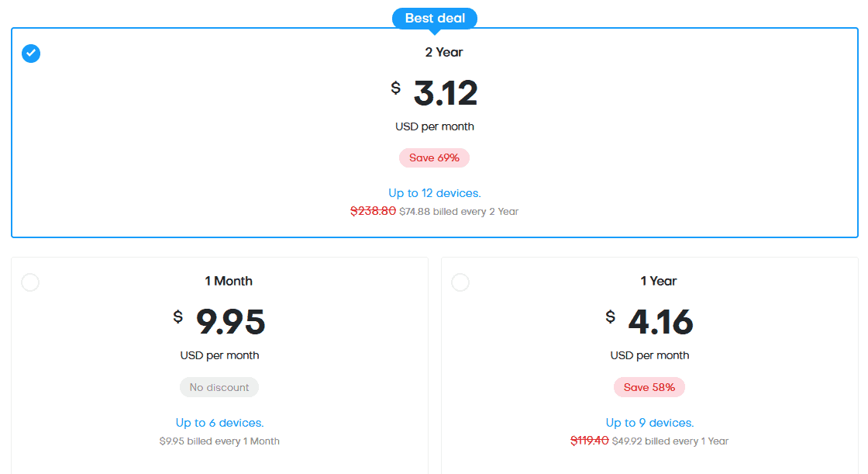Click the Save 69% badge
This screenshot has height=474, width=868.
click(x=434, y=157)
